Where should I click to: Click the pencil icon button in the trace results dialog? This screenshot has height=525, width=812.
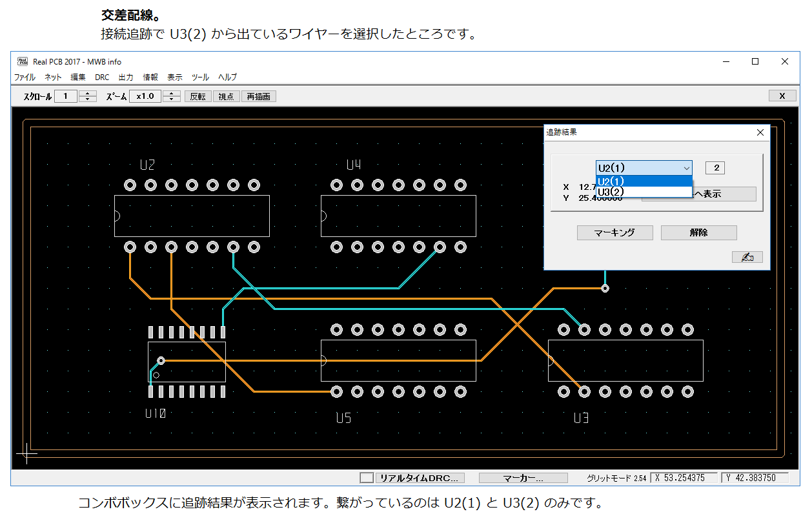pyautogui.click(x=747, y=257)
